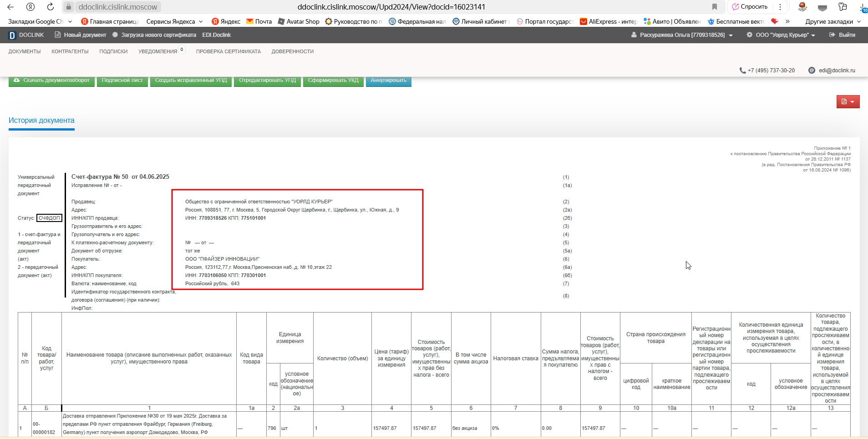Click the Спросить assistant button
868x439 pixels.
(x=750, y=7)
